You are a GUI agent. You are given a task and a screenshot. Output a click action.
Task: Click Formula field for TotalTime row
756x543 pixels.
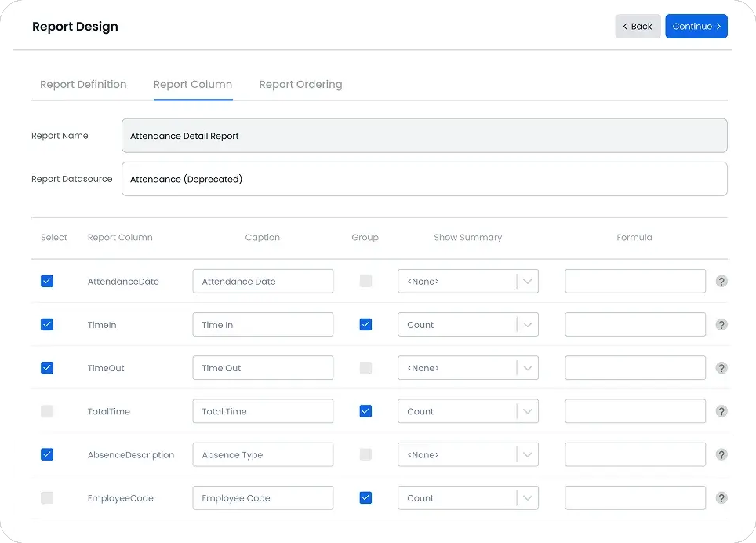(x=635, y=411)
